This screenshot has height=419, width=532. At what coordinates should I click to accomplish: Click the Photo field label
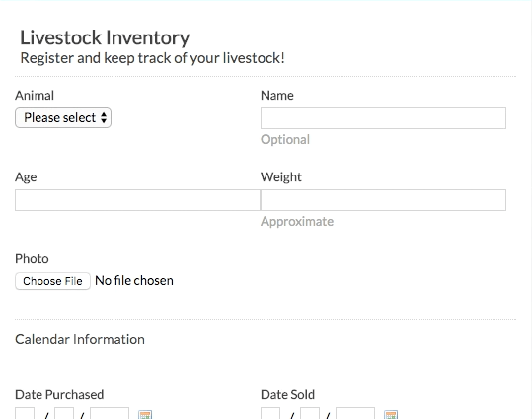tap(32, 259)
